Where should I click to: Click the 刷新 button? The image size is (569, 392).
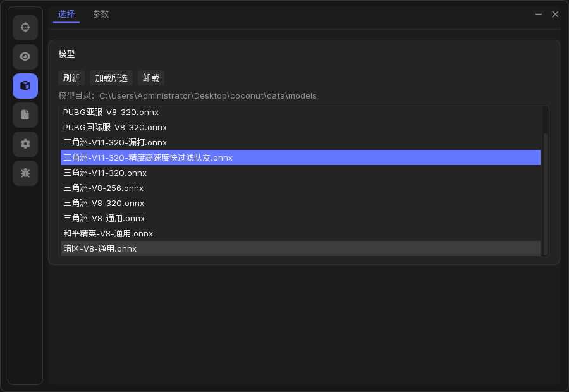71,78
